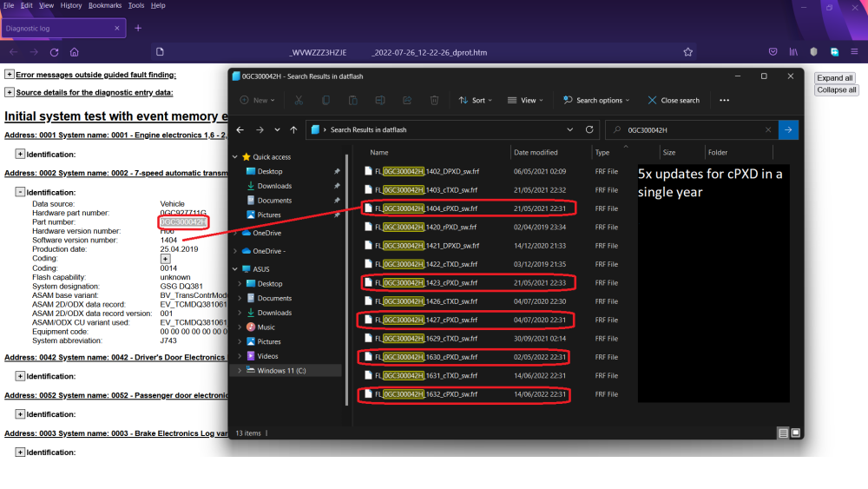The image size is (868, 489).
Task: Open the See more ellipsis in Explorer
Action: 725,100
